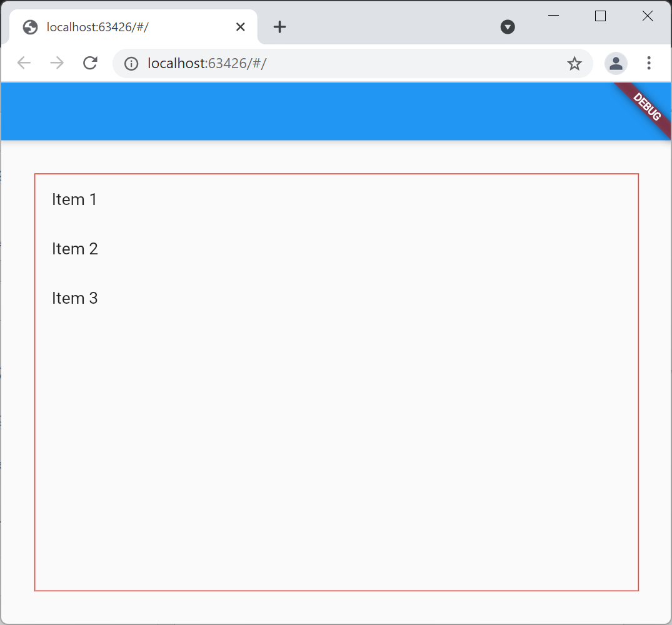This screenshot has height=625, width=672.
Task: Open a new tab with plus button
Action: pyautogui.click(x=279, y=27)
